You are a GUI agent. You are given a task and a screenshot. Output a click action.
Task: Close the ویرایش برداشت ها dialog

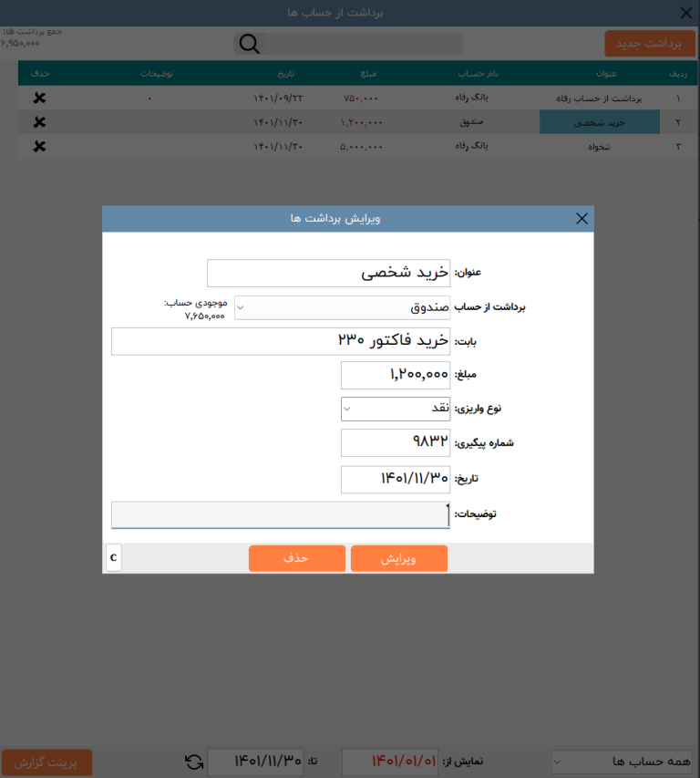582,219
